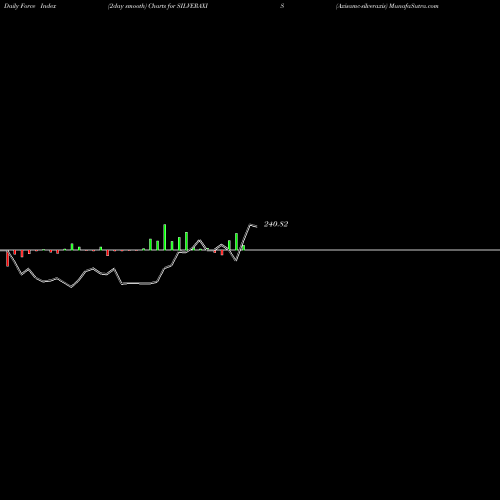Click the '(2day smooth) Charts for SILVERAXI' text
Viewport: 500px width, 500px height.
tap(158, 6)
